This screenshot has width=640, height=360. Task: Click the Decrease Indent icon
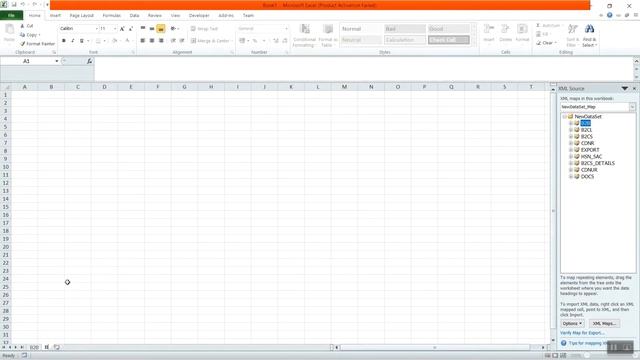point(173,41)
